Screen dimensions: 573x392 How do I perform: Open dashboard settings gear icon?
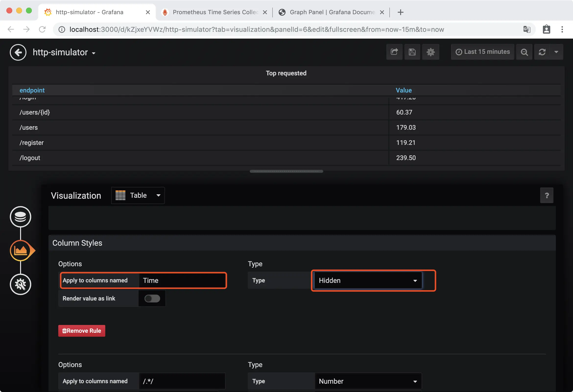click(x=430, y=52)
